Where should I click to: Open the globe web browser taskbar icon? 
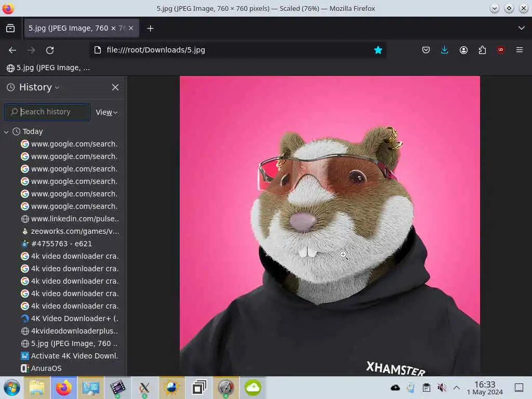click(171, 388)
